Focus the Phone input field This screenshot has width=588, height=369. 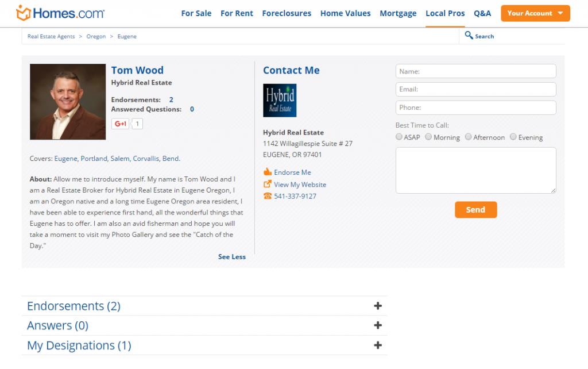[476, 107]
